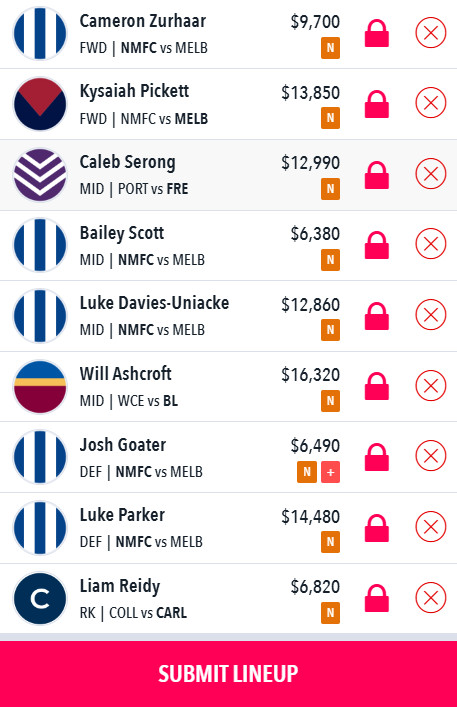
Task: Click Fremantle jersey icon for Caleb Serong
Action: pos(40,174)
